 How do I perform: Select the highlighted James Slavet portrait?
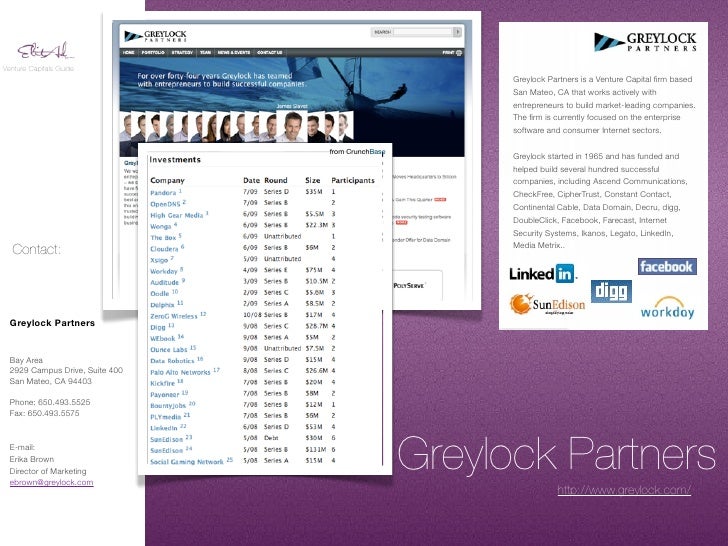tap(292, 126)
